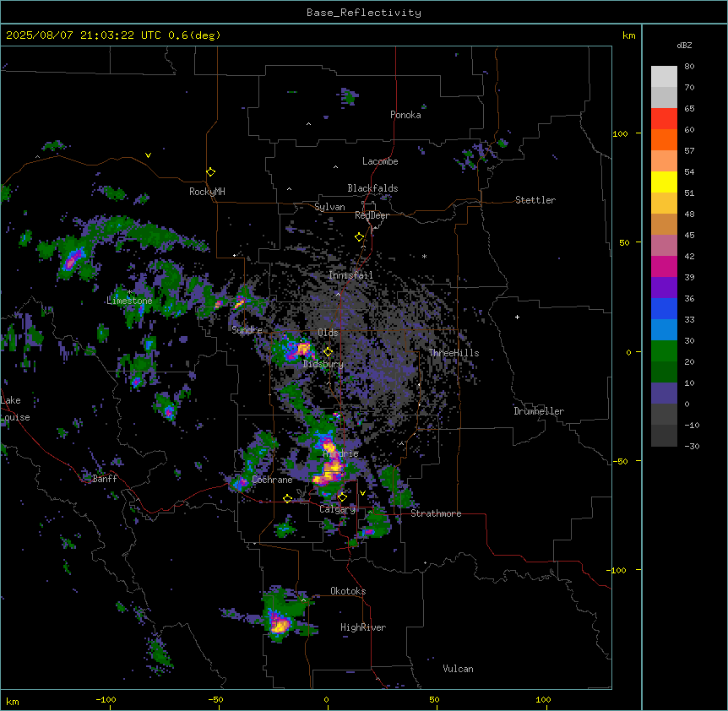728x711 pixels.
Task: Click the Vulcan label
Action: 458,669
